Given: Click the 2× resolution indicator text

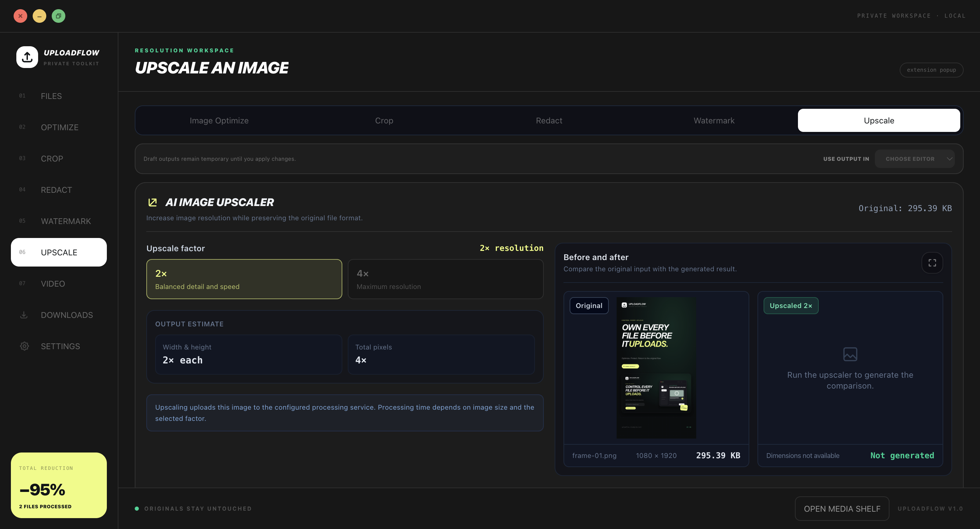Looking at the screenshot, I should [x=511, y=248].
